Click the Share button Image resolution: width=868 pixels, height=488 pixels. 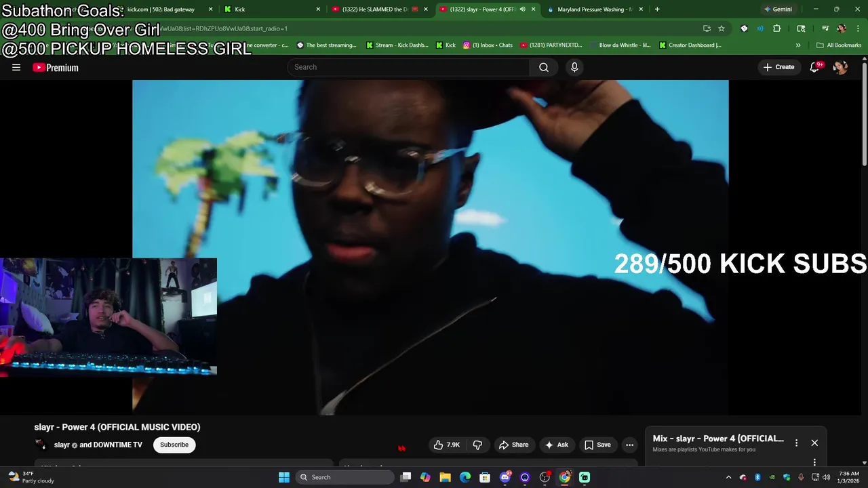click(513, 445)
